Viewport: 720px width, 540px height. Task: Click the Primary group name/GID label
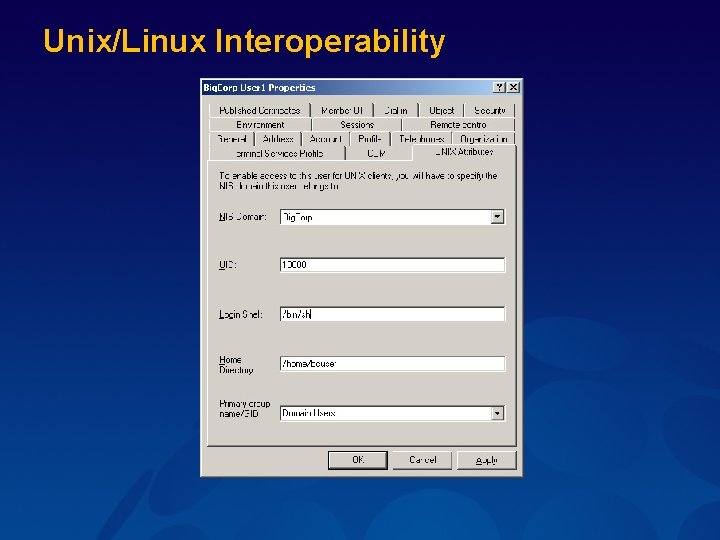[245, 409]
